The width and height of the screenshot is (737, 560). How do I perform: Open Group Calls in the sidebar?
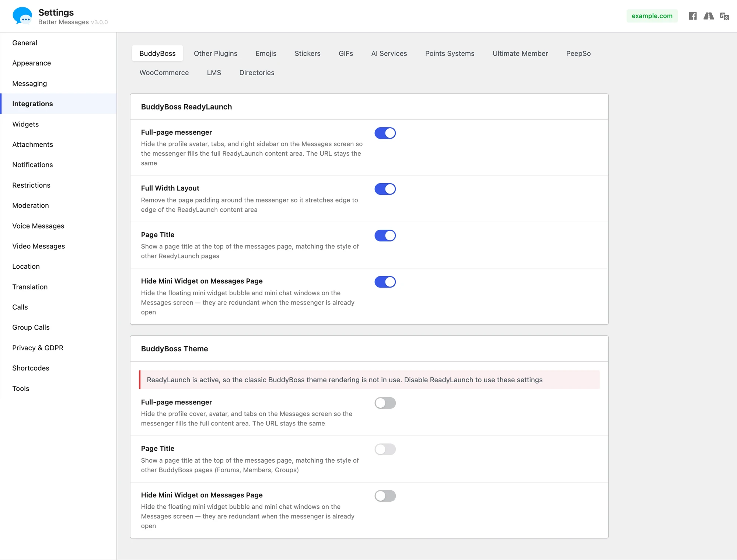(x=58, y=327)
